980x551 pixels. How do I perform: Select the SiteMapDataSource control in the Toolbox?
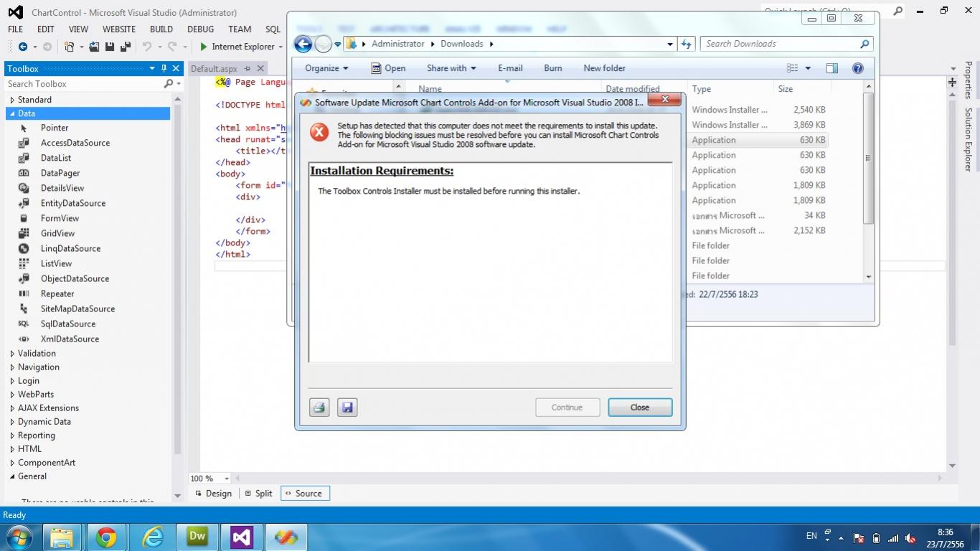(77, 309)
